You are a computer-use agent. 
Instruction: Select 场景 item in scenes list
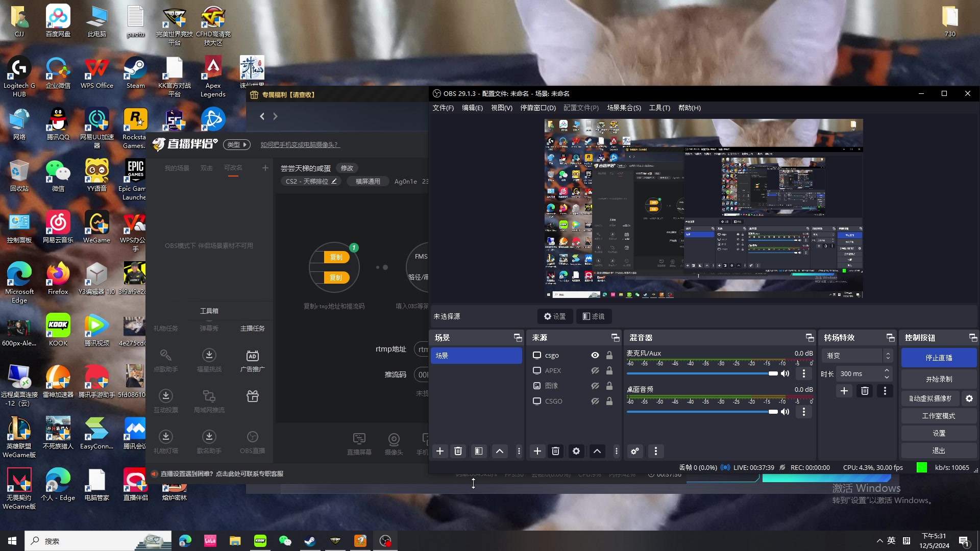coord(476,356)
